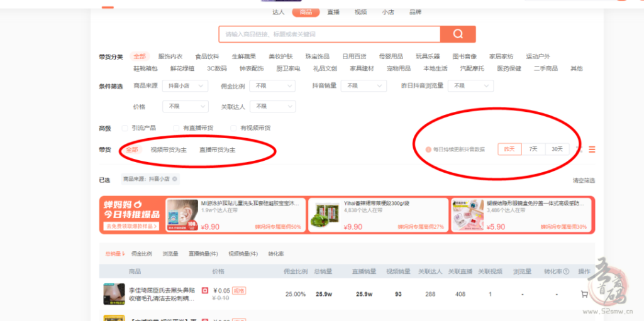Open the MI游泳护耳贴 promoted product card

point(236,215)
